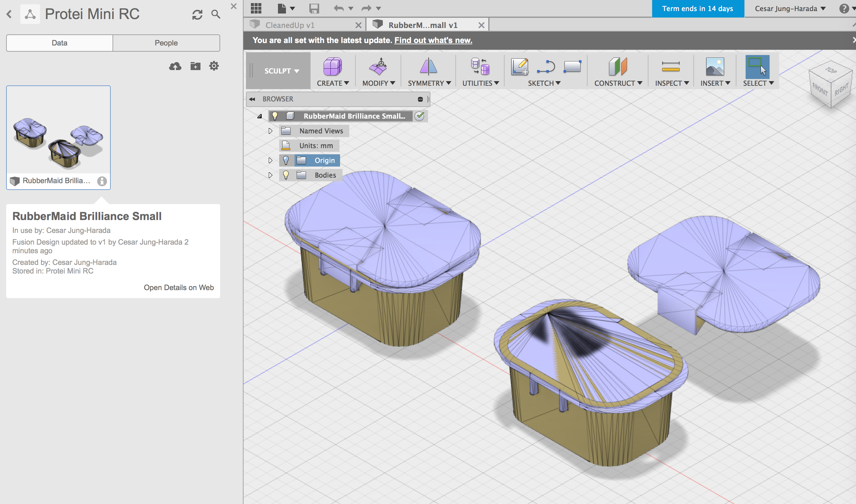Expand the Named Views folder
The image size is (856, 504).
(x=270, y=131)
